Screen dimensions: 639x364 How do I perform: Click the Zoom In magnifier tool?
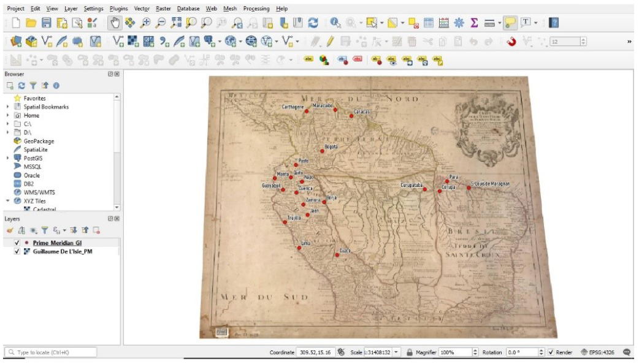click(x=145, y=23)
